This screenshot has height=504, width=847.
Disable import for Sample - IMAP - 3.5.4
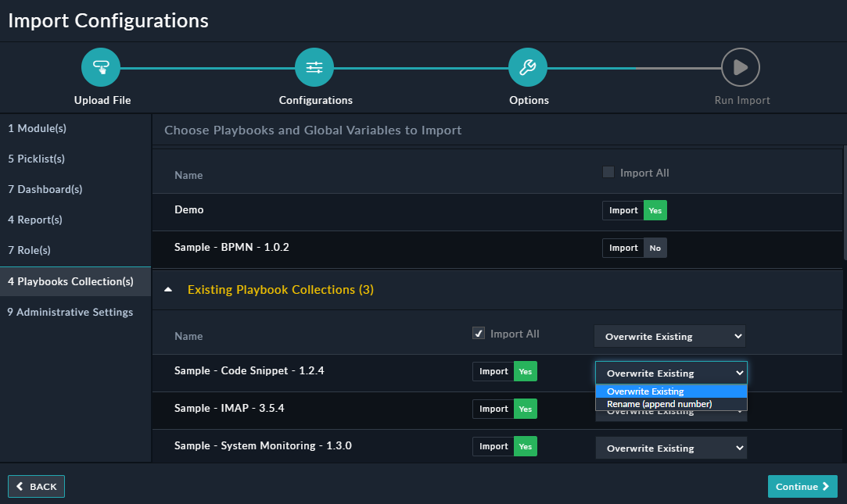[x=525, y=409]
